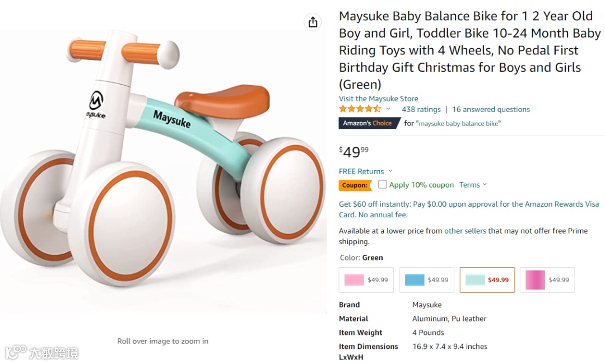Expand the star rating dropdown arrow
Image resolution: width=605 pixels, height=364 pixels.
click(388, 109)
